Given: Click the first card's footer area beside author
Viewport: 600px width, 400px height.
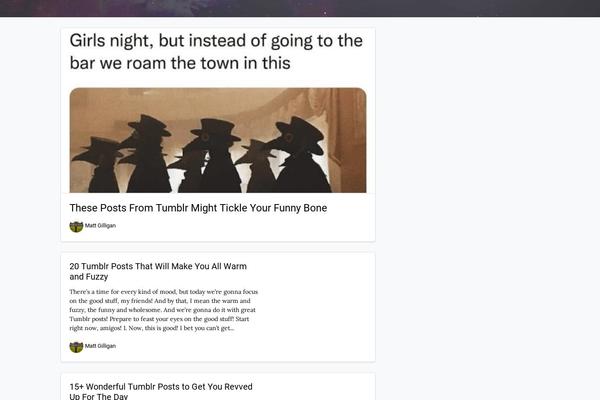Looking at the screenshot, I should [x=245, y=226].
